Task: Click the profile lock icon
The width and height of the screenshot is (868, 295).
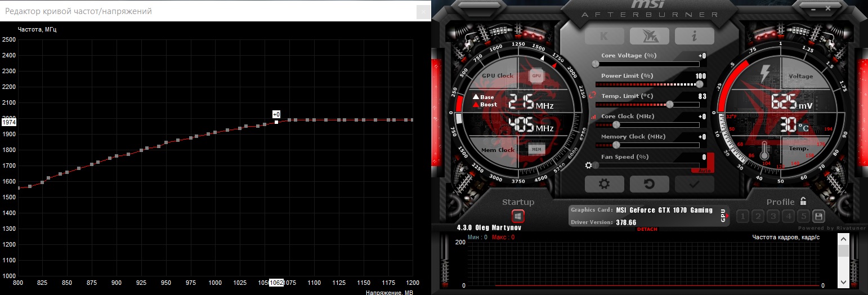Action: click(803, 201)
